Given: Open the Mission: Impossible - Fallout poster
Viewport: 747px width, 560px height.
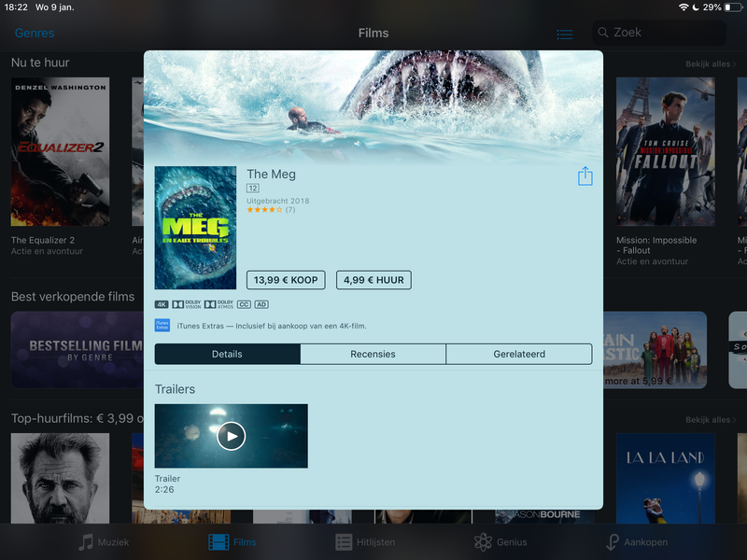Looking at the screenshot, I should click(666, 151).
